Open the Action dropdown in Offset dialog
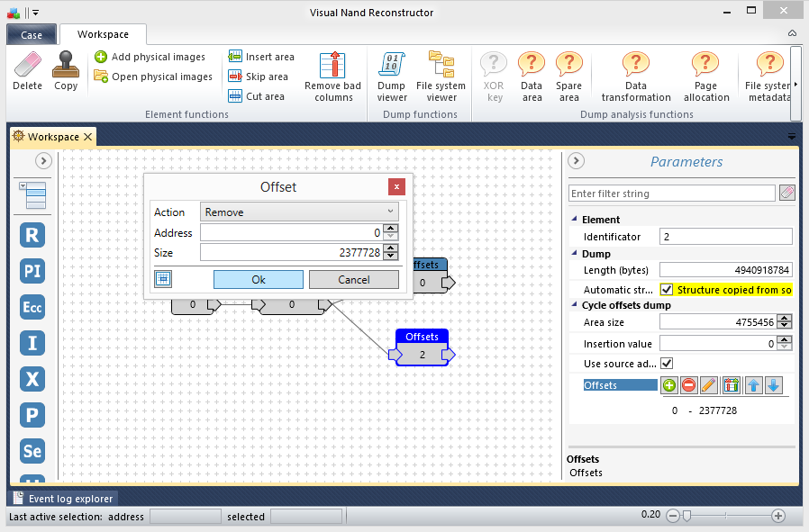The image size is (809, 532). (299, 212)
